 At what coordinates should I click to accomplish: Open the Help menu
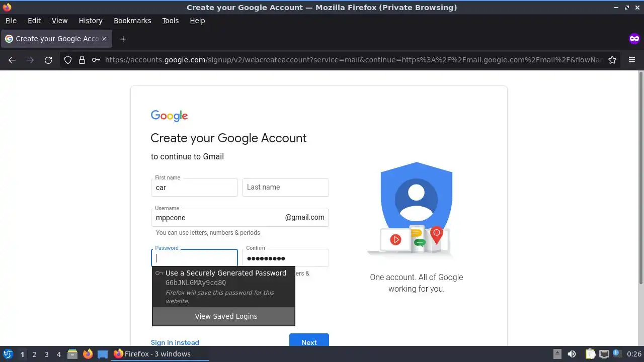pos(197,21)
